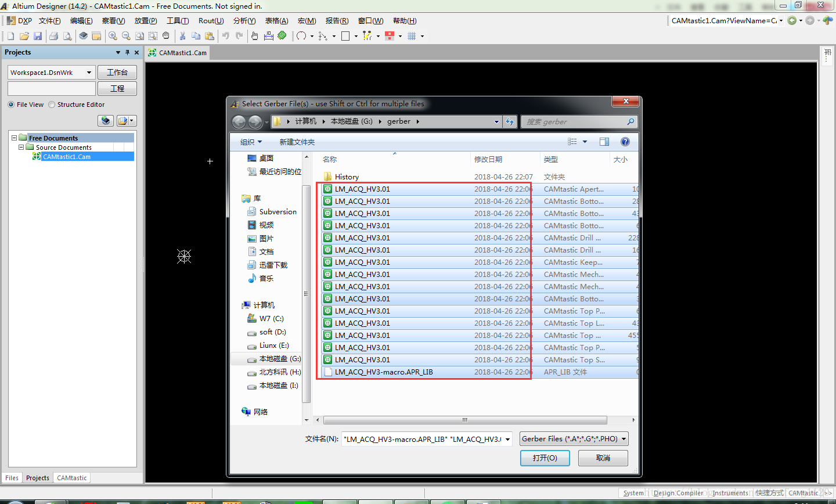Select the arc drawing tool icon
Screen dimensions: 836x504
click(x=301, y=36)
